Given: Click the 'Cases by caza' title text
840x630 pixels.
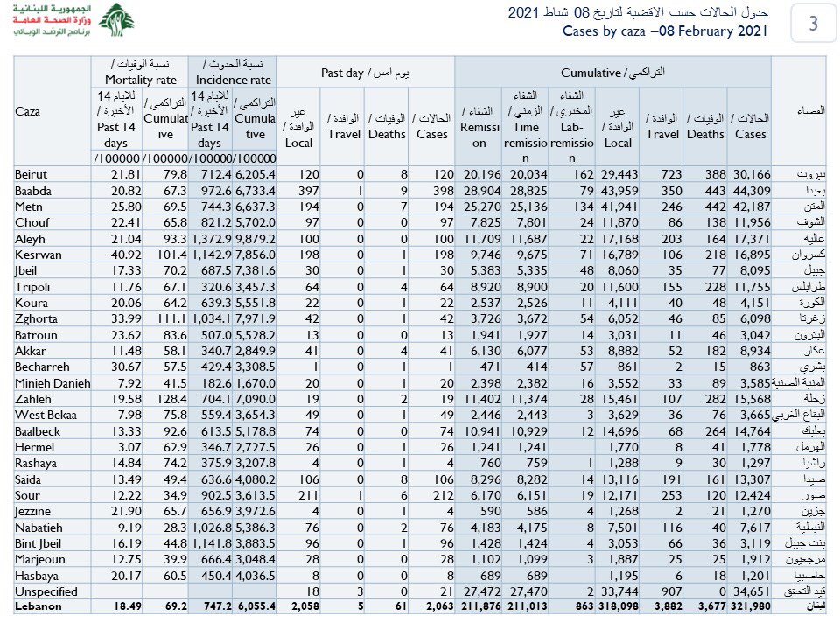Looking at the screenshot, I should click(x=665, y=32).
